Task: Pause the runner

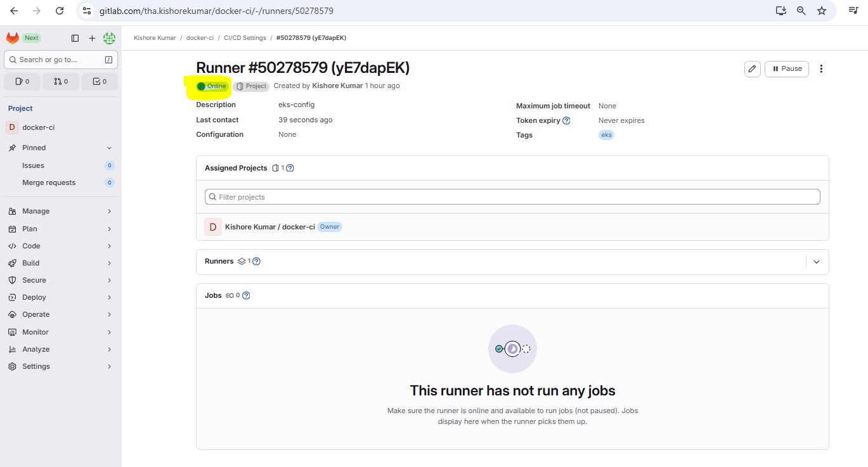Action: point(787,68)
